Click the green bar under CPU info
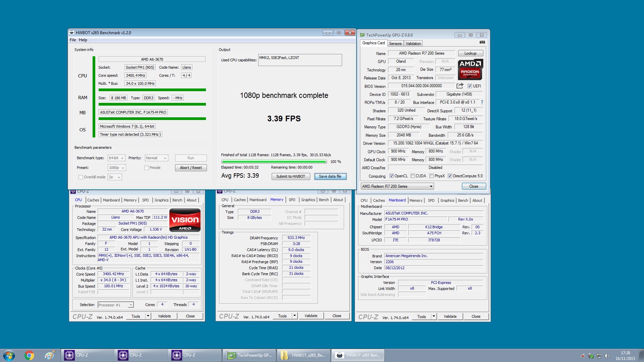Screen dimensions: 644x362 tap(152, 90)
